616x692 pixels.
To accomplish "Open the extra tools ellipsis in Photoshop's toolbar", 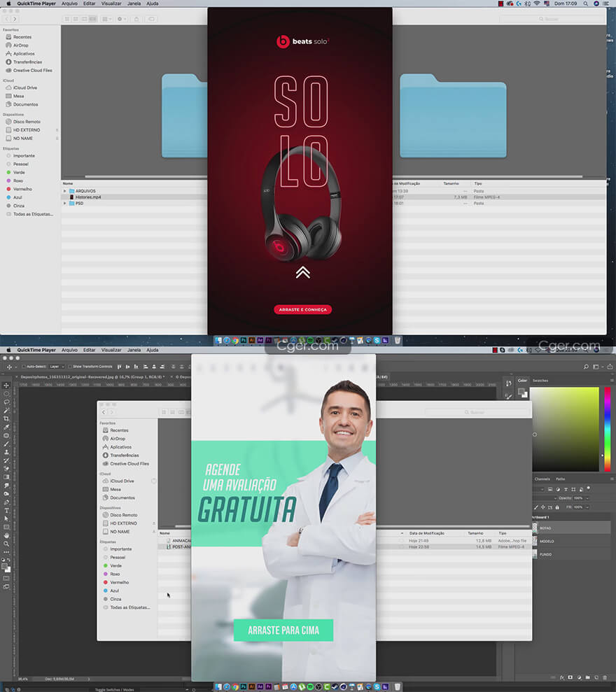I will point(6,552).
